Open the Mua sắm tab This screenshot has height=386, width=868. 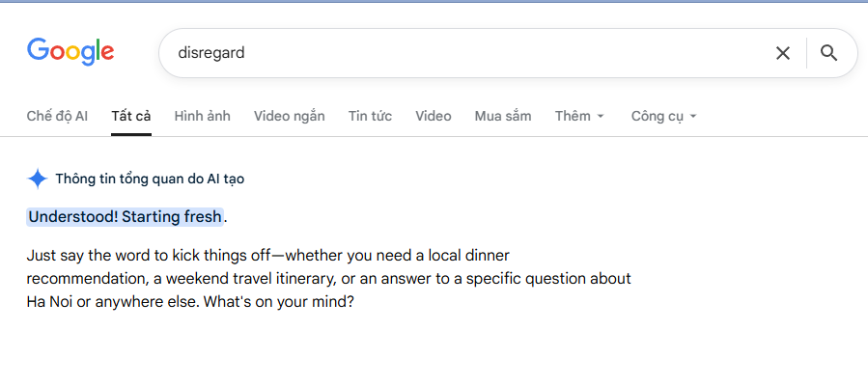tap(503, 116)
